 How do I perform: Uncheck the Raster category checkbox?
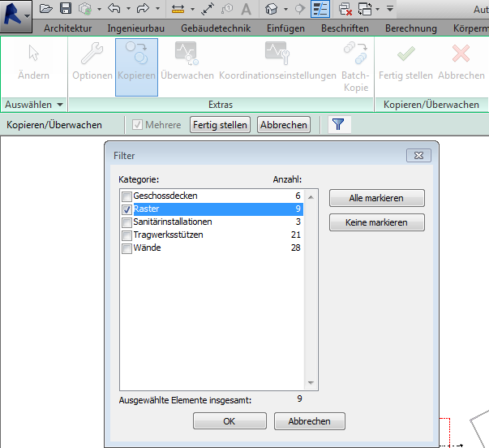[x=127, y=209]
